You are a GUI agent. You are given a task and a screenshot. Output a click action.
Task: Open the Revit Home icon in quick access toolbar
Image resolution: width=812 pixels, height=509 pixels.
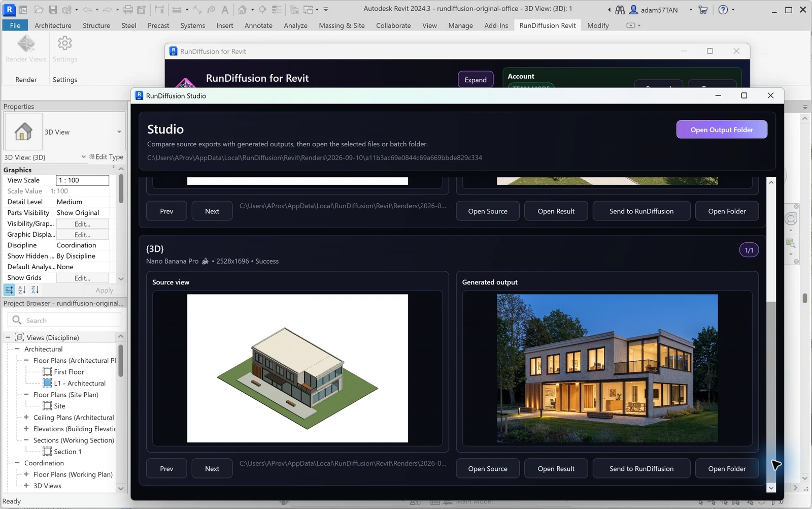point(23,9)
